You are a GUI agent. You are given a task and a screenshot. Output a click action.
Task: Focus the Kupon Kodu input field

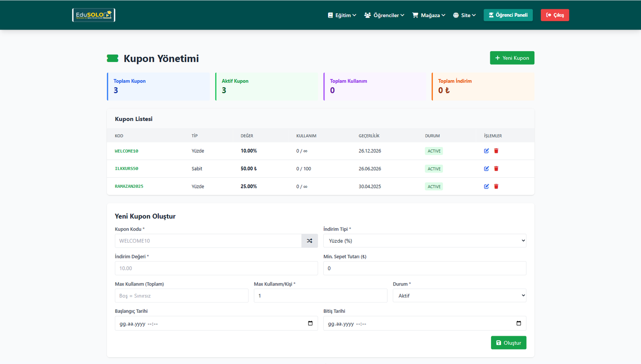(208, 241)
